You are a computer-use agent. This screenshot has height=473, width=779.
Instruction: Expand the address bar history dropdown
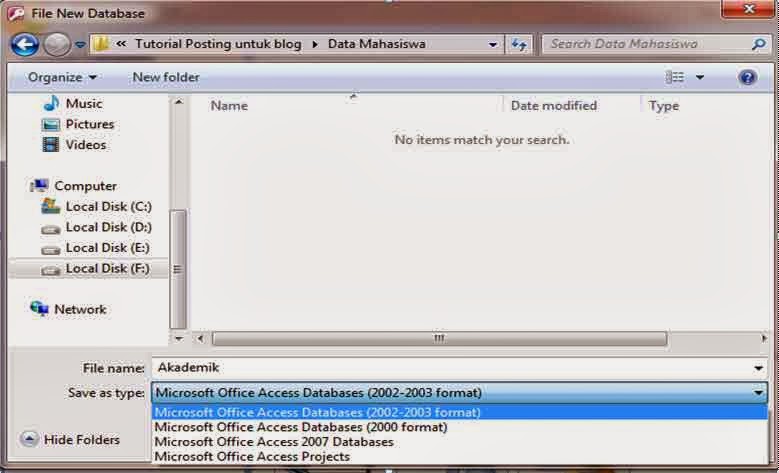[493, 44]
